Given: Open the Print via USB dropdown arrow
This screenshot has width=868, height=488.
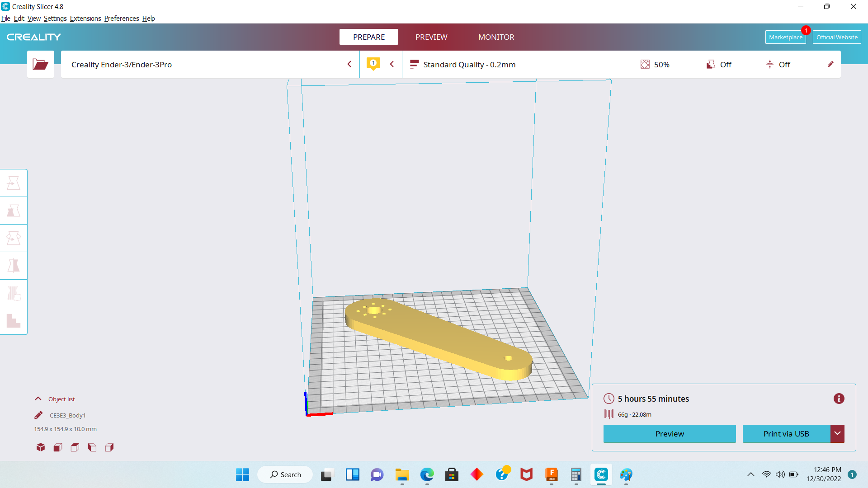Looking at the screenshot, I should tap(837, 434).
